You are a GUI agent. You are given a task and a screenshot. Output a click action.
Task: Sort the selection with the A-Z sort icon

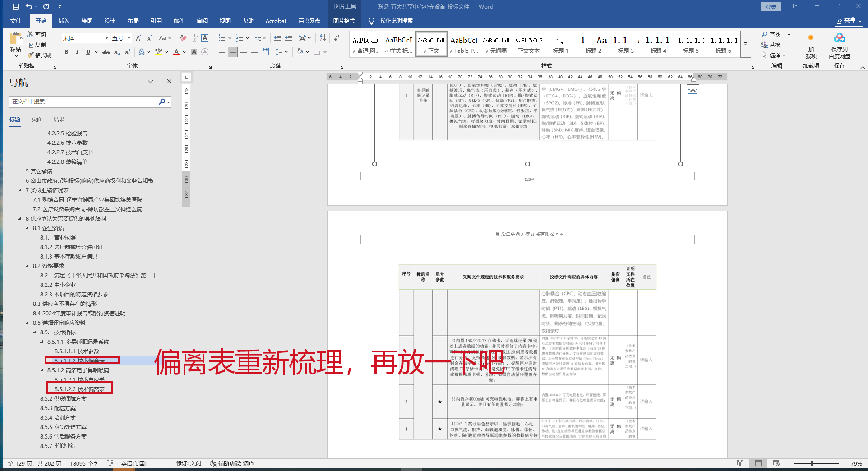click(323, 38)
